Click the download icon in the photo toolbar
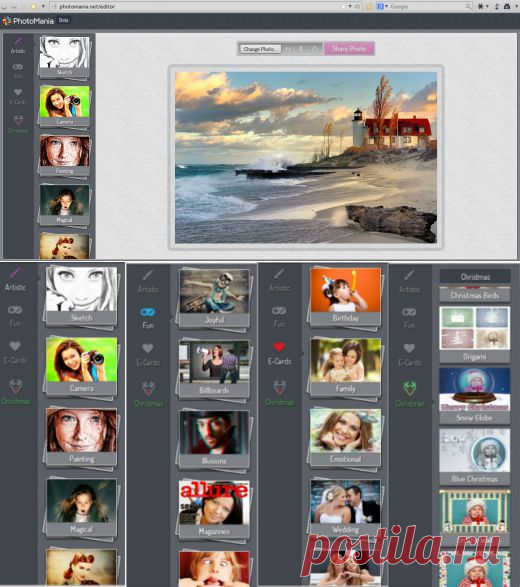The width and height of the screenshot is (520, 587). (301, 49)
